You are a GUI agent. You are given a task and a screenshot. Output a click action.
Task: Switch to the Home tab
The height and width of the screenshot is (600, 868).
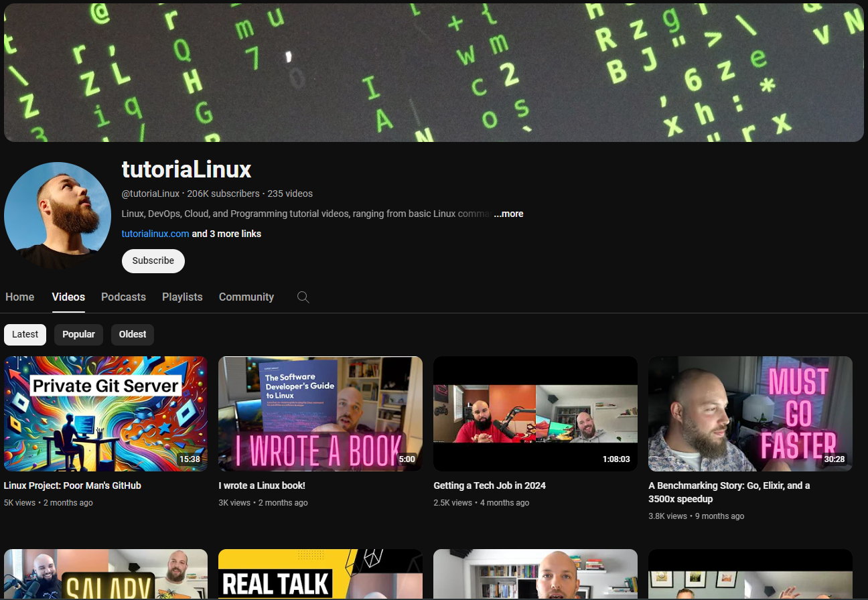pos(19,297)
